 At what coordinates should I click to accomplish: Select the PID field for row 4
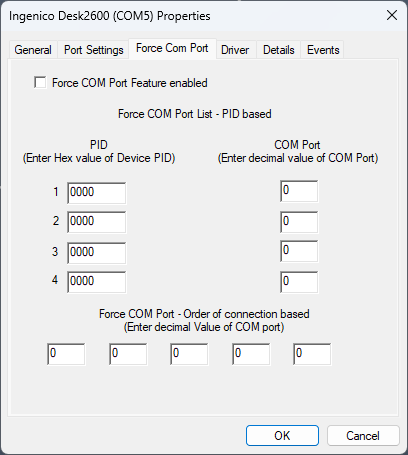[x=97, y=282]
